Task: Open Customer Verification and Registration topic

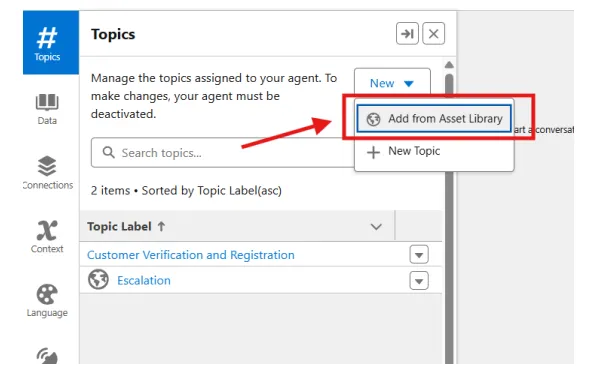Action: coord(191,255)
